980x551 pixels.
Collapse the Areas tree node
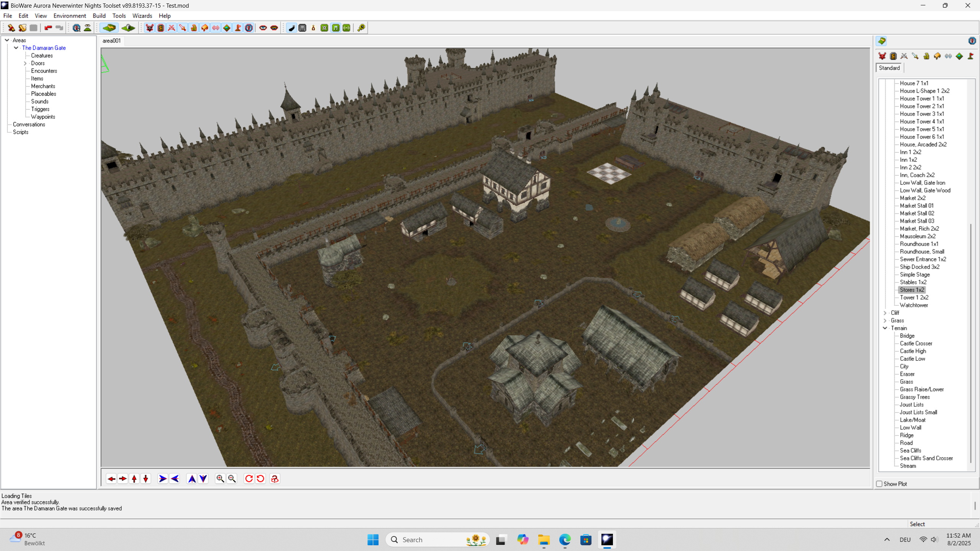(7, 40)
